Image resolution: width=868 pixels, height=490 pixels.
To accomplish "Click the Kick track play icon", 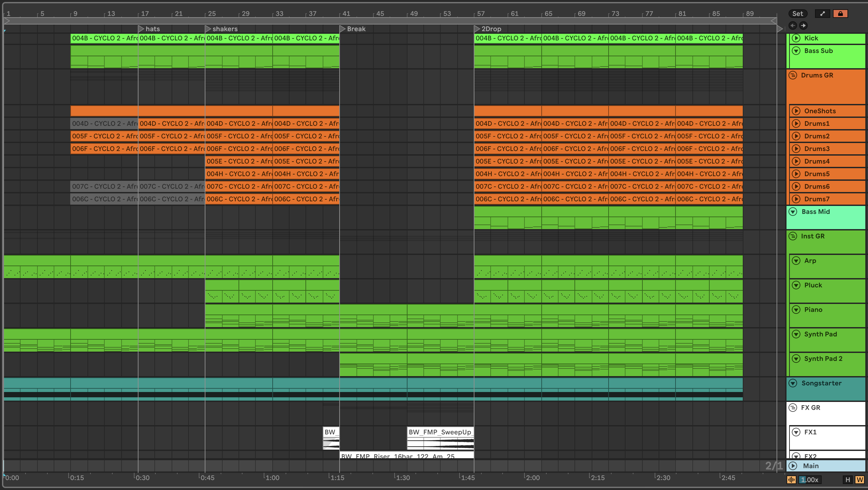I will [796, 38].
